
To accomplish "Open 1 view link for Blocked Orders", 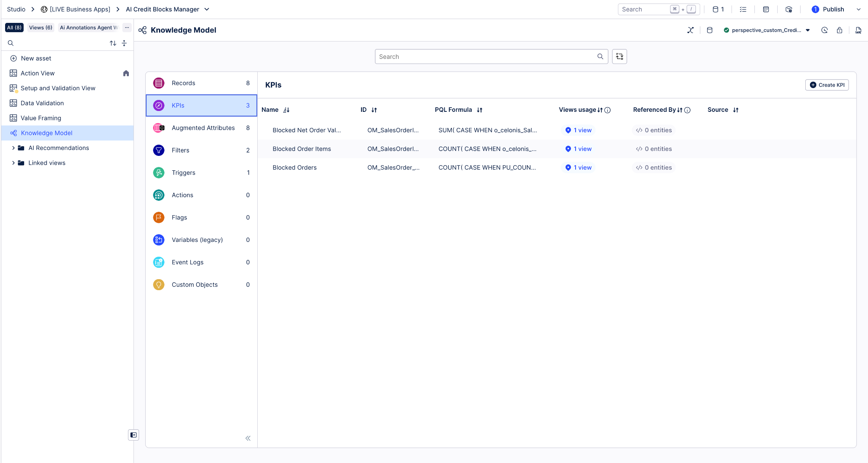I will (x=579, y=168).
